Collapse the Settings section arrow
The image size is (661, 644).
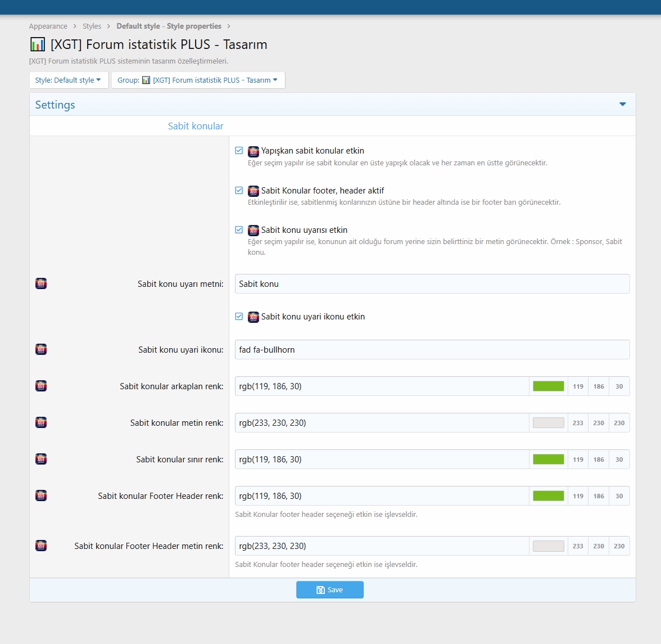tap(622, 105)
